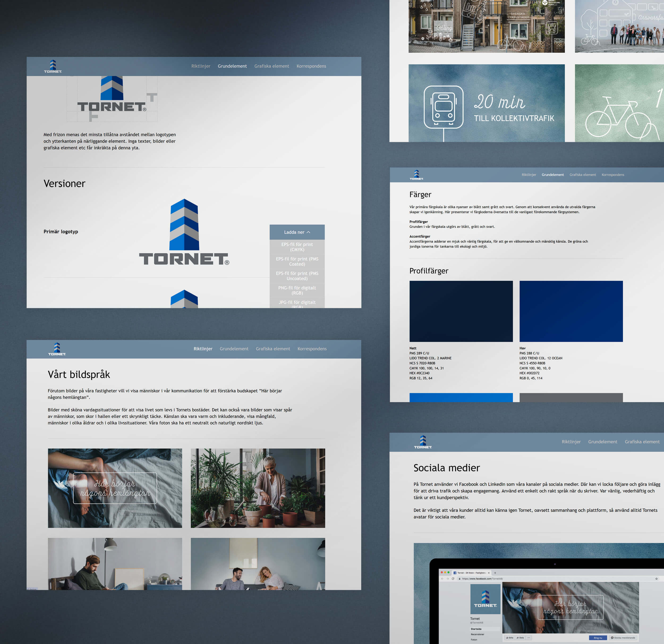Click Tornet logo in Versioner window header

[x=53, y=66]
